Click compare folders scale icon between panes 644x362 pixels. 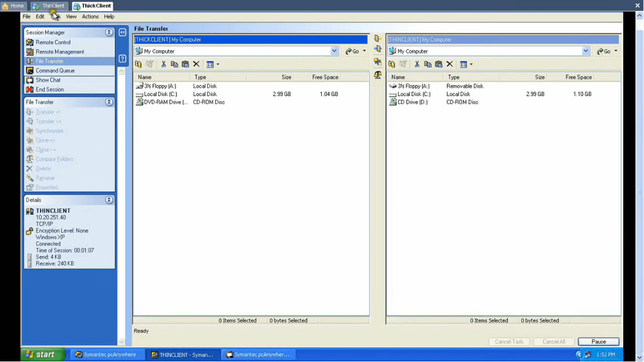click(x=378, y=75)
